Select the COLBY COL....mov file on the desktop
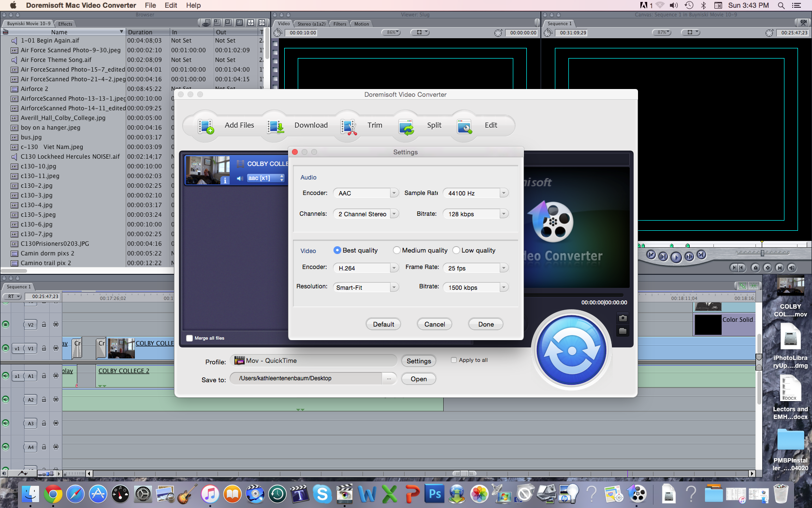The width and height of the screenshot is (812, 508). point(790,297)
